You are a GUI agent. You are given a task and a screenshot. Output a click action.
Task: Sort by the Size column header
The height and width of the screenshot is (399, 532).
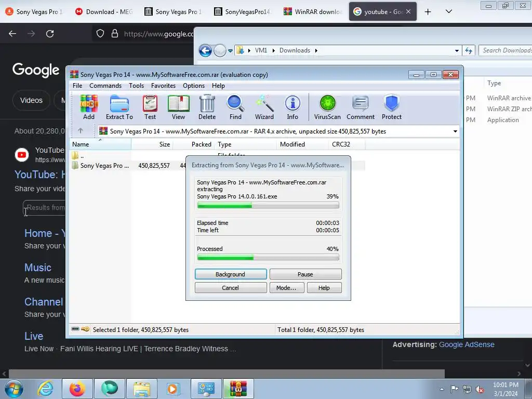pyautogui.click(x=152, y=144)
